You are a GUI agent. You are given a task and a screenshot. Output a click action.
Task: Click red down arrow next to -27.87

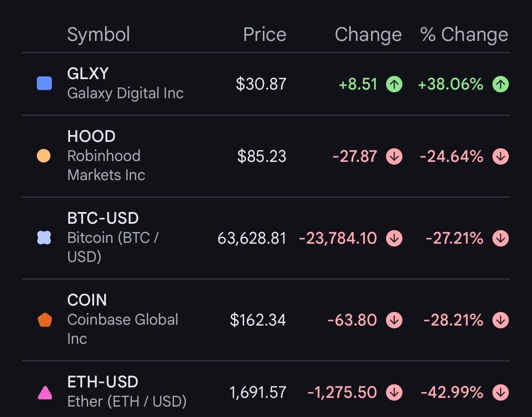tap(394, 156)
